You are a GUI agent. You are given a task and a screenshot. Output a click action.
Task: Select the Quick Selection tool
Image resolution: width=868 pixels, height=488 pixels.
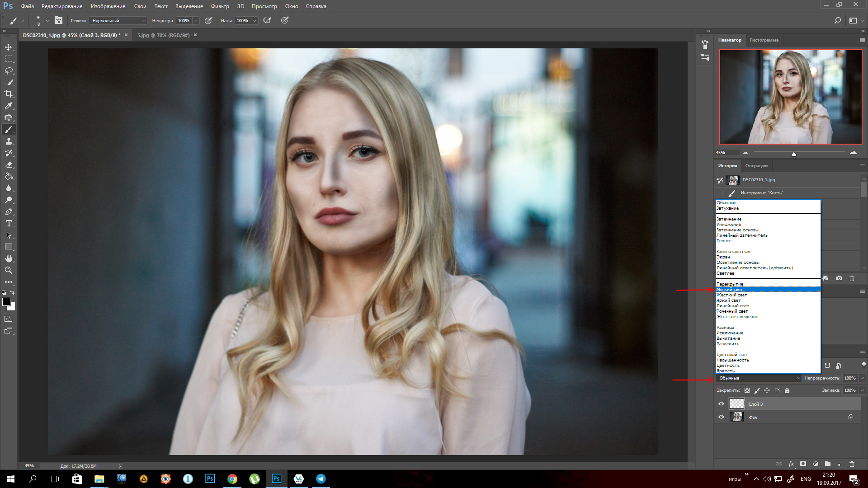pos(9,82)
